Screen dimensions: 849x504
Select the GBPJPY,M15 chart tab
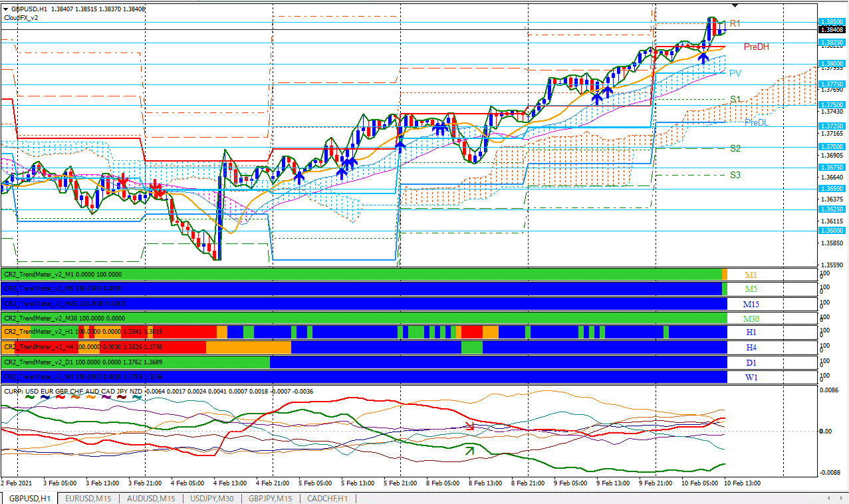(270, 498)
